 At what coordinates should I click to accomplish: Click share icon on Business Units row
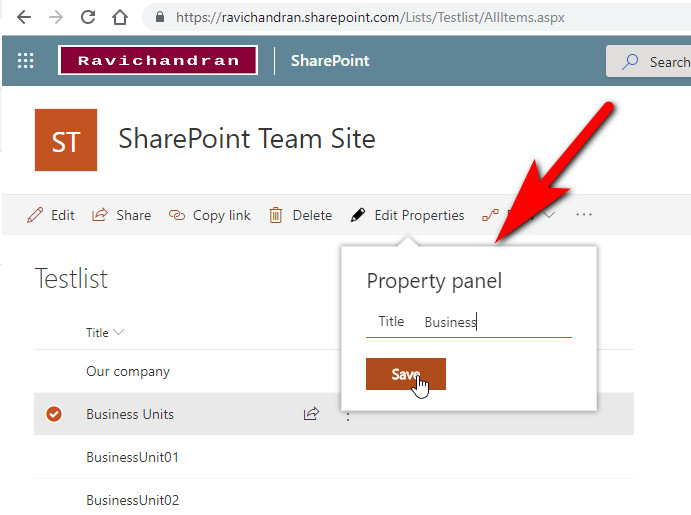click(311, 414)
